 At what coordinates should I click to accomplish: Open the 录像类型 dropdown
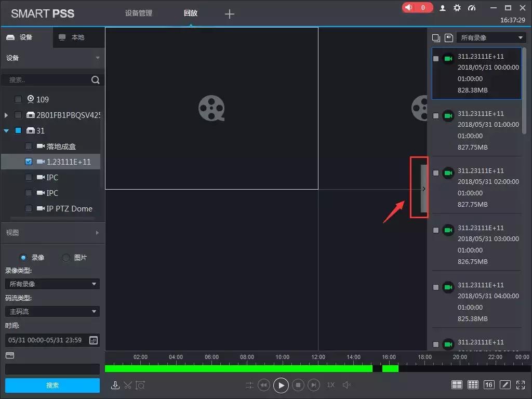coord(52,284)
